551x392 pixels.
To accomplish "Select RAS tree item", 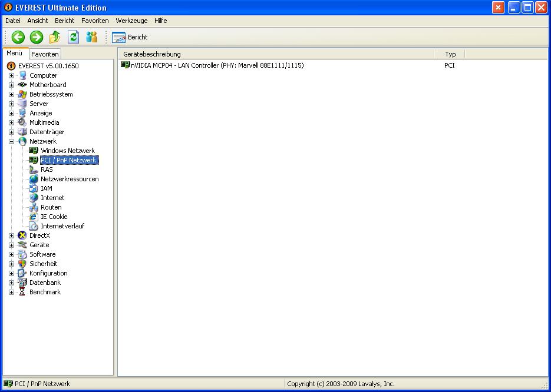I will [47, 170].
